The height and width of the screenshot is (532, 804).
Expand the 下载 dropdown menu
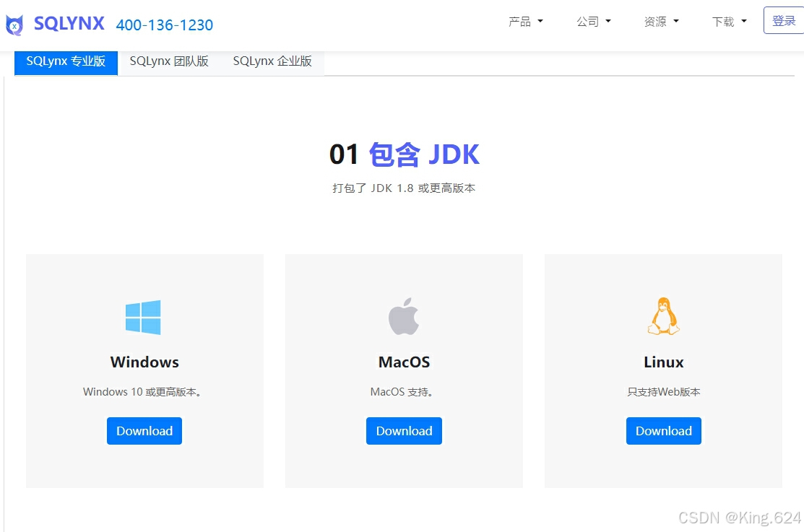(729, 22)
